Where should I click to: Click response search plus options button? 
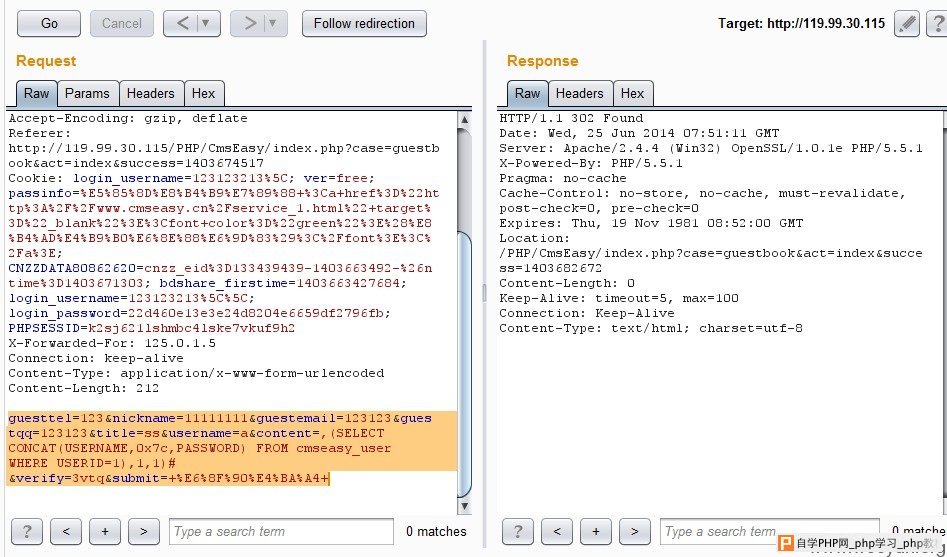(596, 532)
